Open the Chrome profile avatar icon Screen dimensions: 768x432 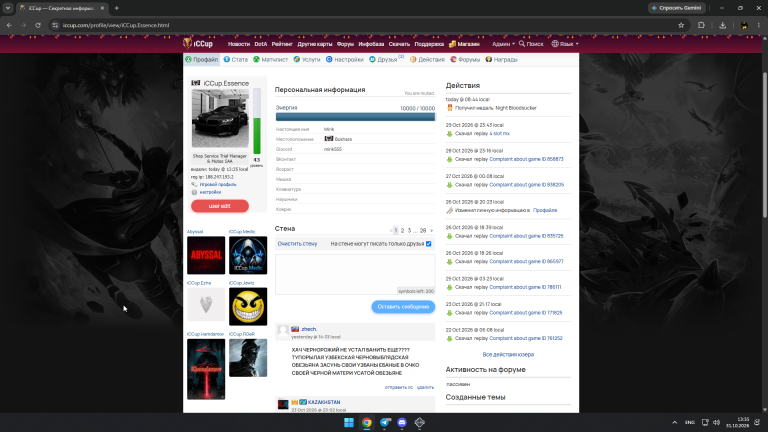[744, 25]
